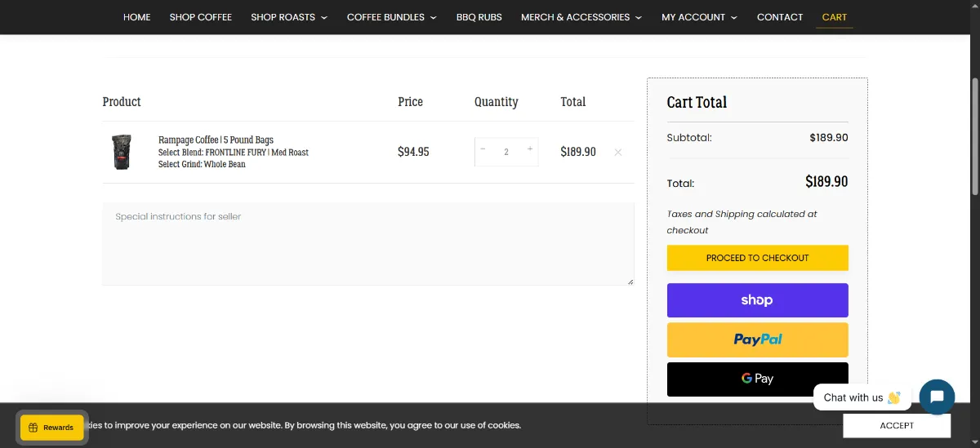The width and height of the screenshot is (980, 448).
Task: Click the $94.95 price text
Action: pyautogui.click(x=413, y=152)
